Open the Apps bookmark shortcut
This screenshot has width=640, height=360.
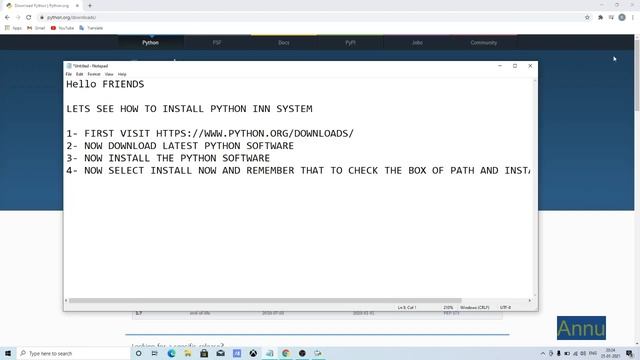tap(13, 28)
